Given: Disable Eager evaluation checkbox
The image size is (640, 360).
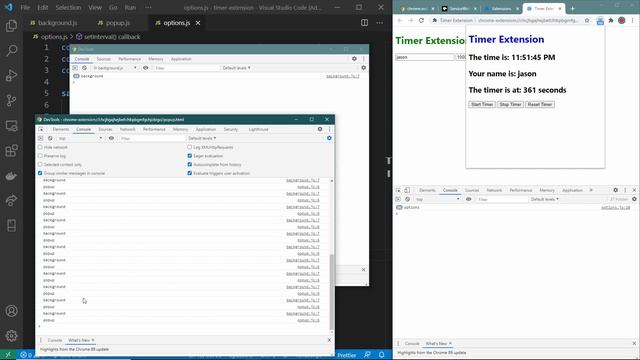Looking at the screenshot, I should pos(189,156).
